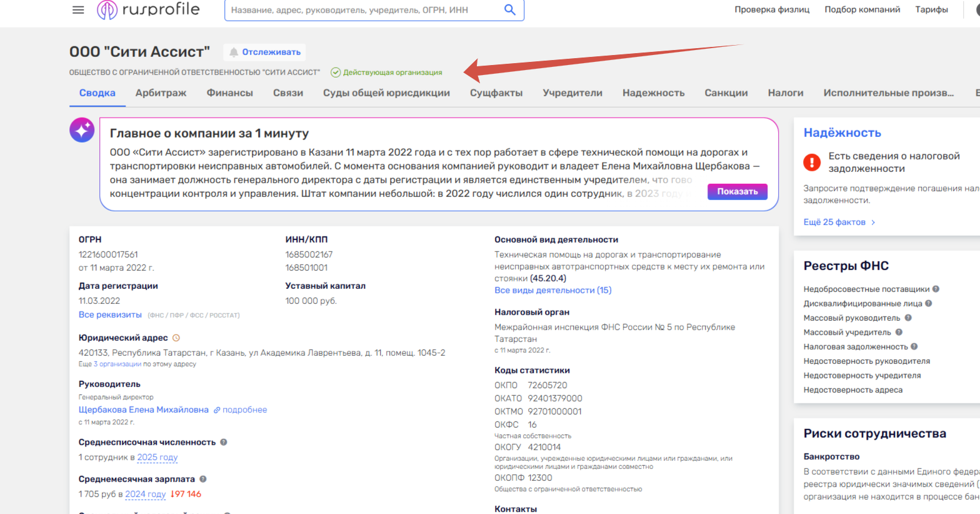
Task: Click help icon for Дисквалифицированные лица
Action: pyautogui.click(x=929, y=303)
